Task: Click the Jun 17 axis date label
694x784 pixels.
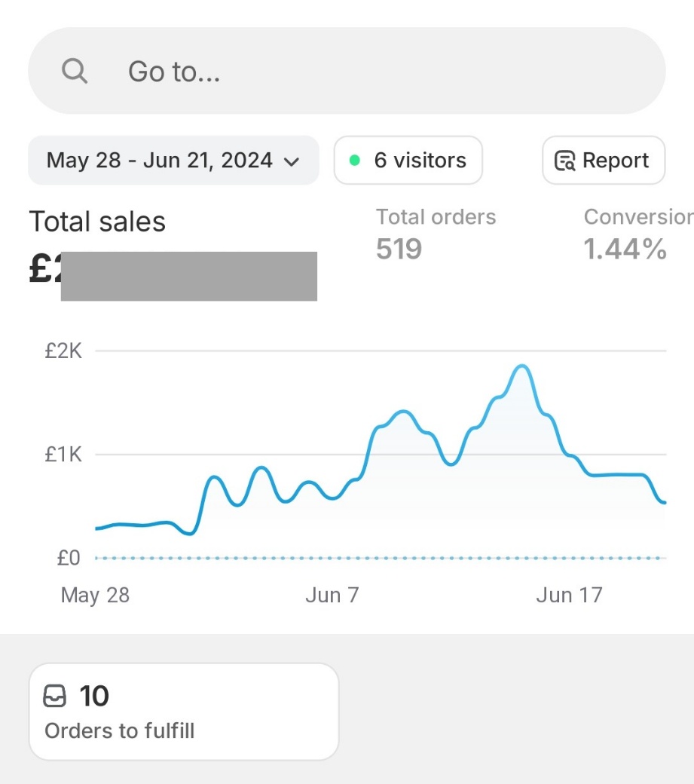Action: click(x=569, y=595)
